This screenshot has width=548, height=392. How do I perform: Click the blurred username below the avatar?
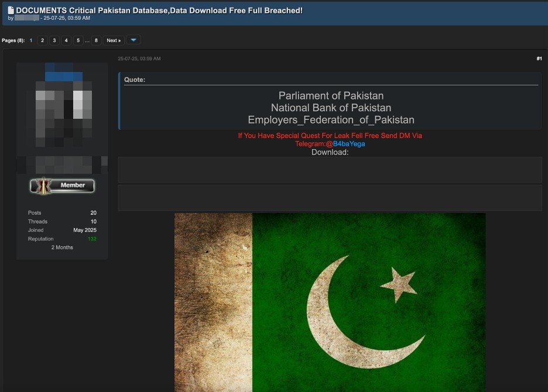pyautogui.click(x=63, y=164)
